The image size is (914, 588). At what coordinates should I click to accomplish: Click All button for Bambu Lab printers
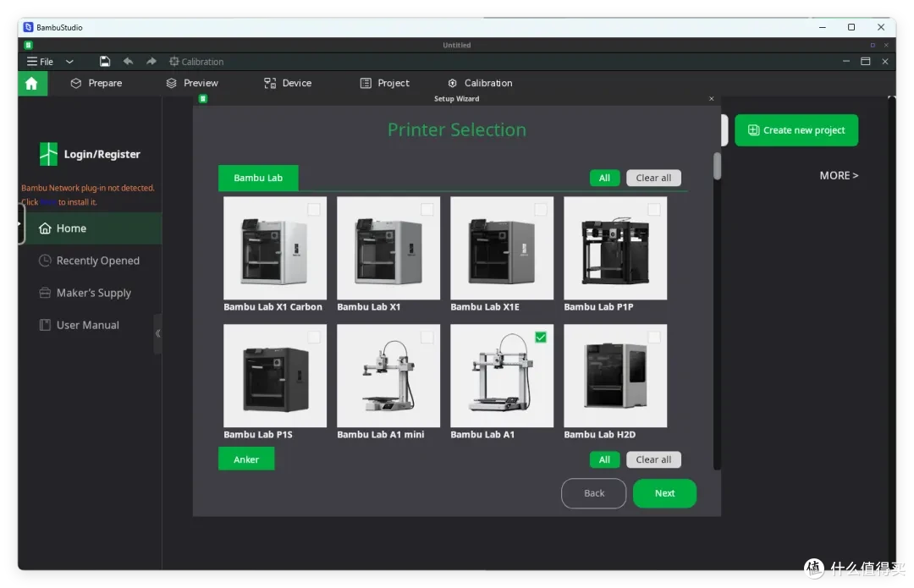604,178
